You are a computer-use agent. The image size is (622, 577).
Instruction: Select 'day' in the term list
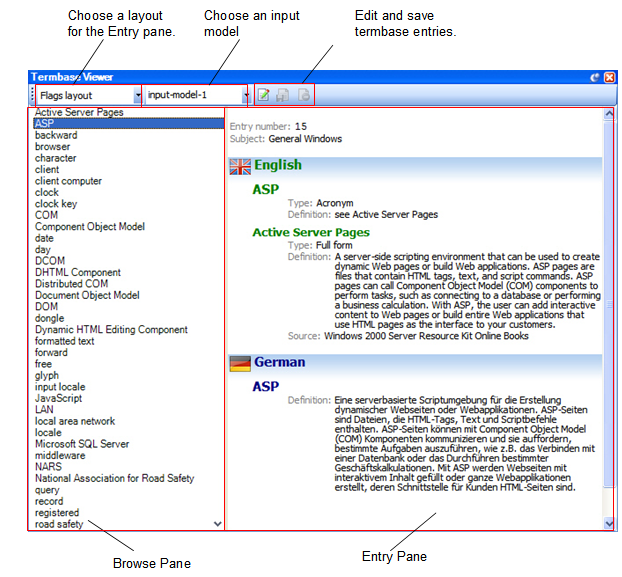pos(42,250)
